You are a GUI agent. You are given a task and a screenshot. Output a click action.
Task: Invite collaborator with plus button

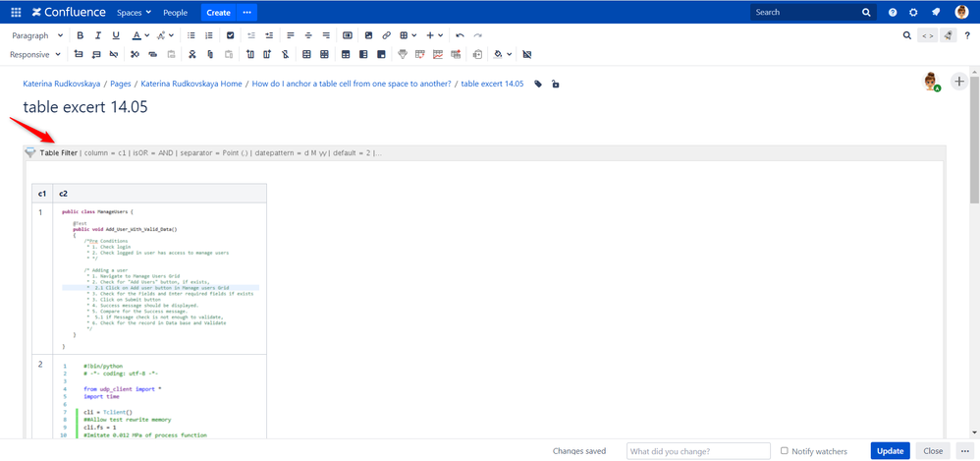[958, 82]
